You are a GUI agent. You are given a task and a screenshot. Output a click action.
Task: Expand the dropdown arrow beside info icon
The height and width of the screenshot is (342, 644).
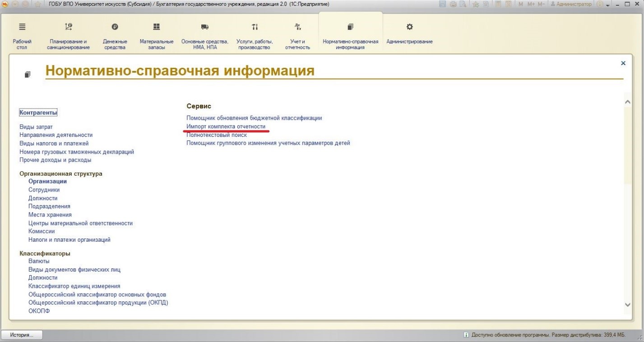coord(607,5)
